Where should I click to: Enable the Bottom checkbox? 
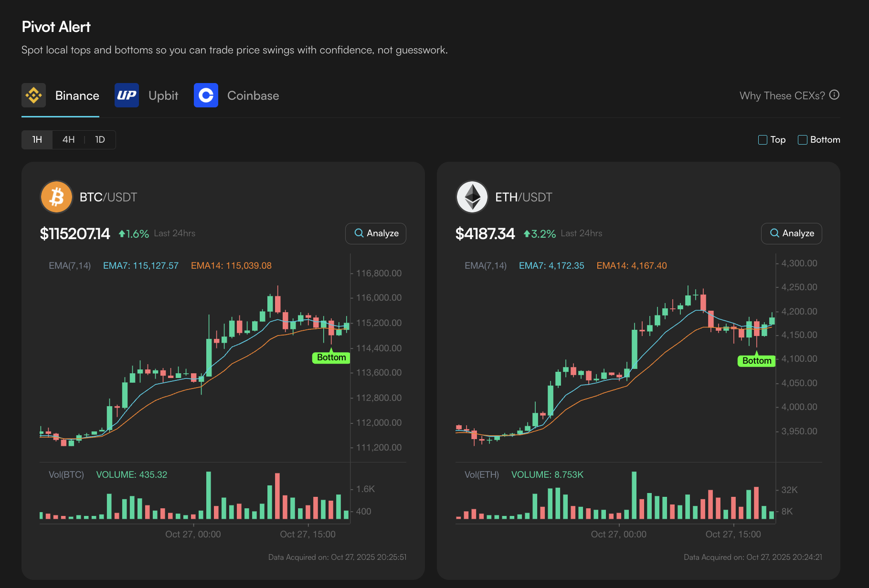click(x=803, y=140)
